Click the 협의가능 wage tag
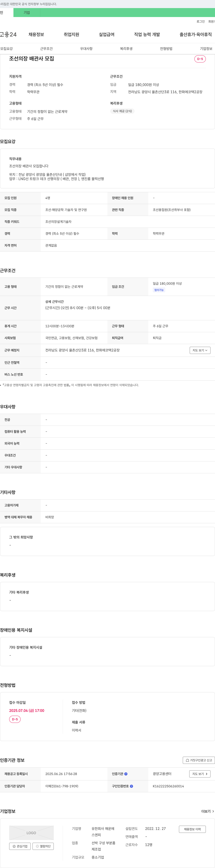 pos(159,290)
